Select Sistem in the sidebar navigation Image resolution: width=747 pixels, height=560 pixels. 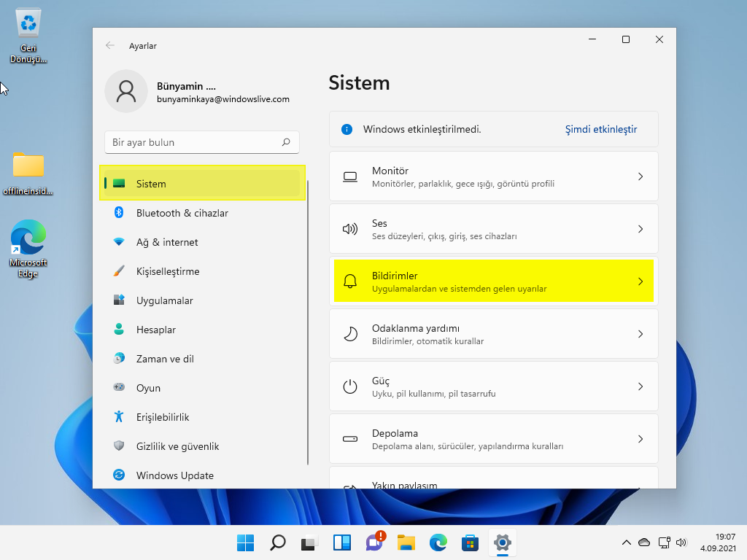[x=151, y=184]
